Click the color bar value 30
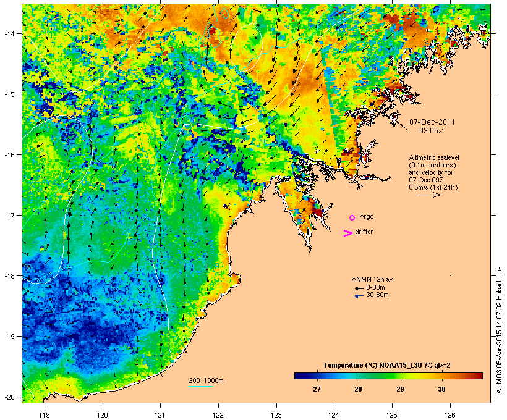Viewport: 507px width, 420px height. coord(441,389)
